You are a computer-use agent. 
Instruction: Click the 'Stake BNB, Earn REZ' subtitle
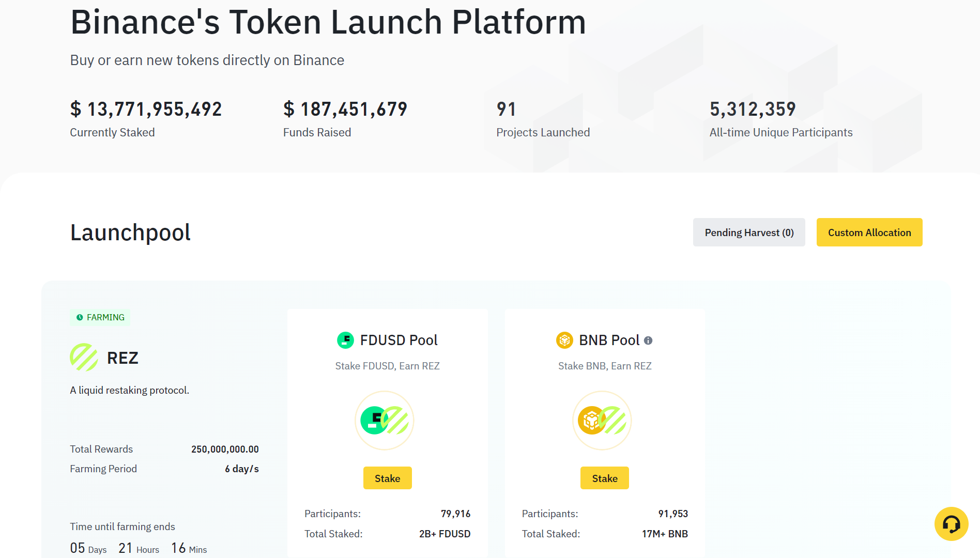click(x=605, y=366)
